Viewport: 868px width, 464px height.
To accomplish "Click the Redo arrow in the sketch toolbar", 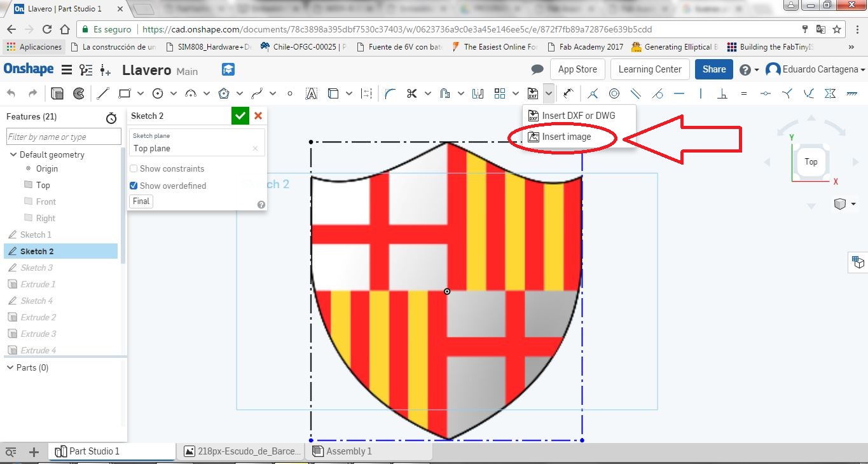I will pyautogui.click(x=32, y=93).
